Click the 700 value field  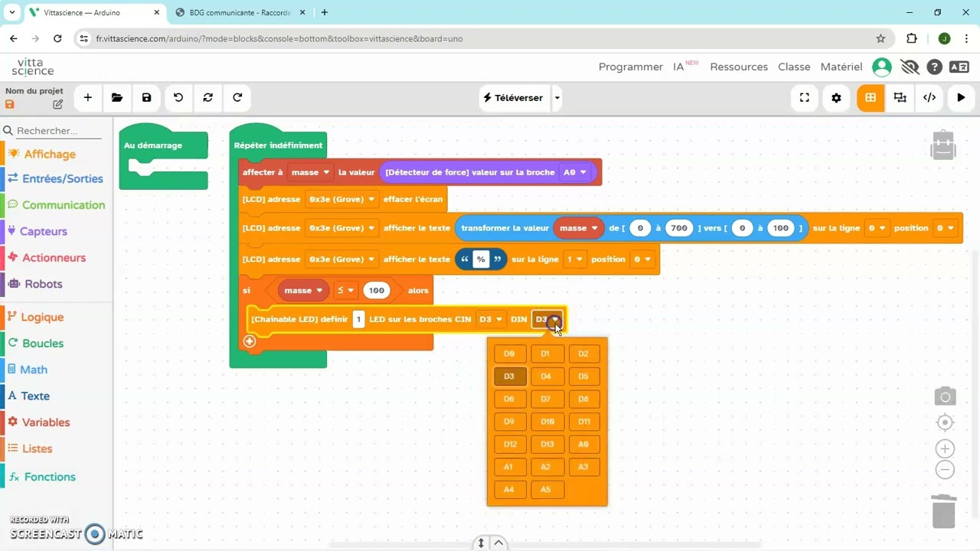(x=679, y=228)
